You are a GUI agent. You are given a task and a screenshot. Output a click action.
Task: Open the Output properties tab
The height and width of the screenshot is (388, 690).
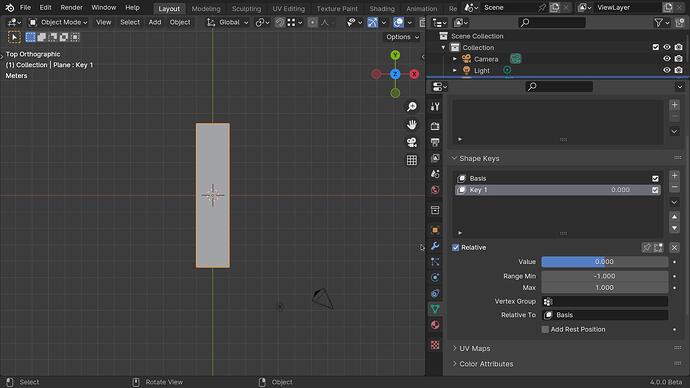(x=435, y=142)
